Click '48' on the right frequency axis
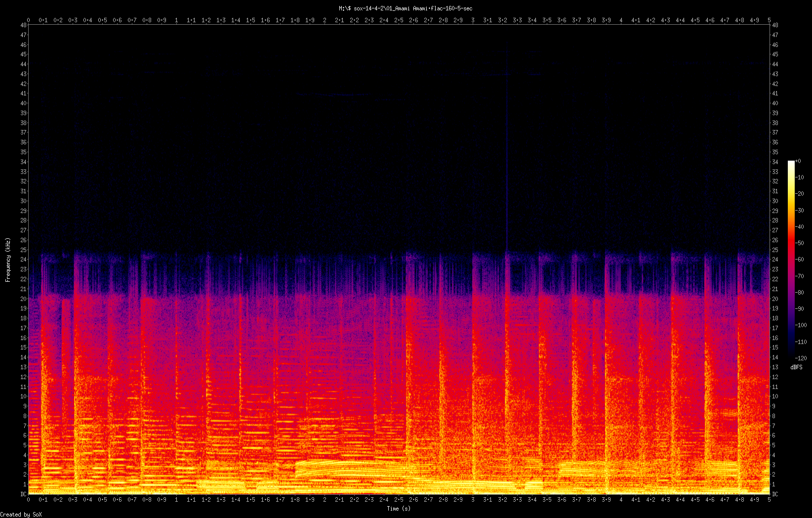 pos(775,25)
